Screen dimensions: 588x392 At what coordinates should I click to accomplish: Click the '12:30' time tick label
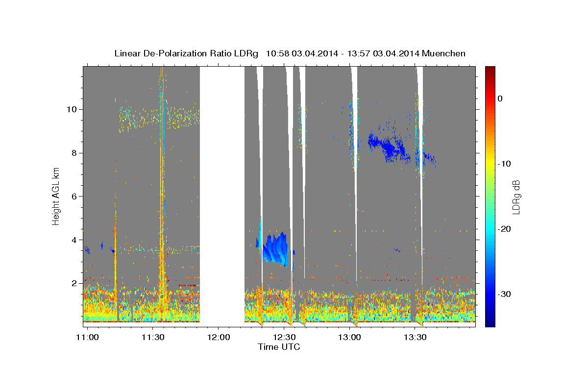(x=284, y=338)
